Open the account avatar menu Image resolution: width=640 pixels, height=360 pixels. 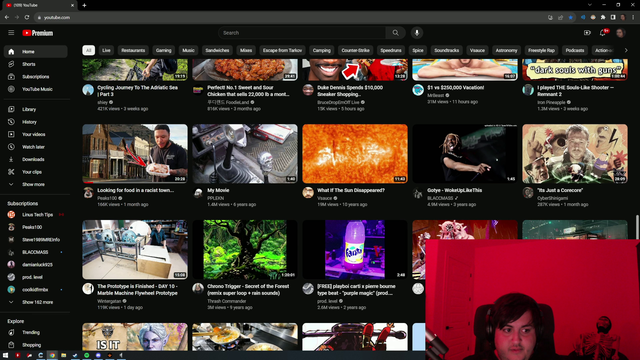[620, 33]
